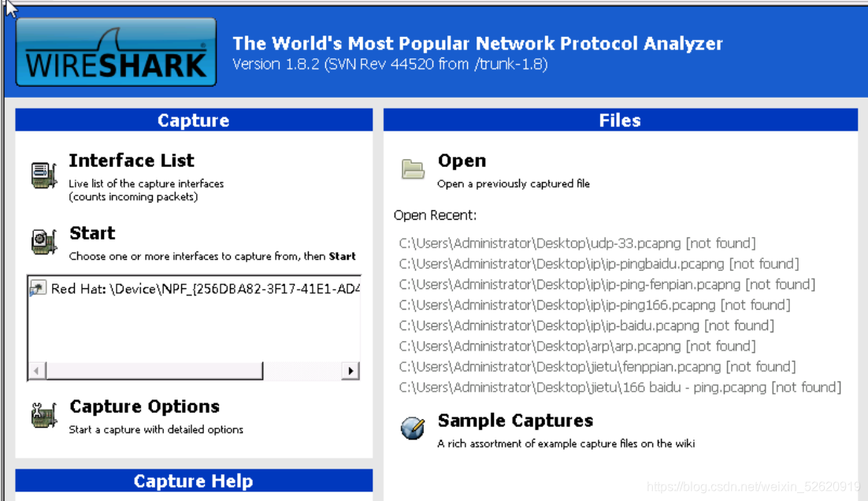Click the Files section header
868x501 pixels.
621,120
